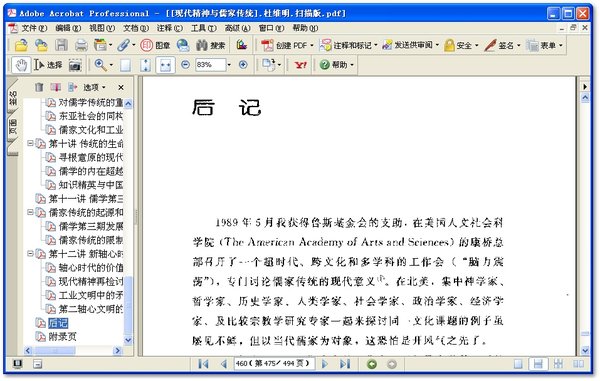Collapse the 第十二讲 bookmark node

30,254
